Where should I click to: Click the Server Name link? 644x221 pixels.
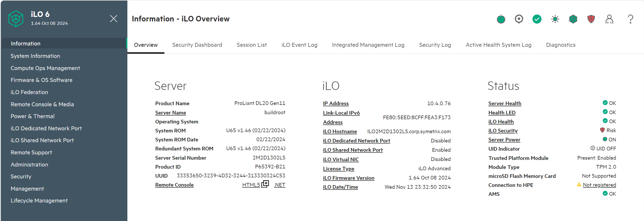coord(170,113)
